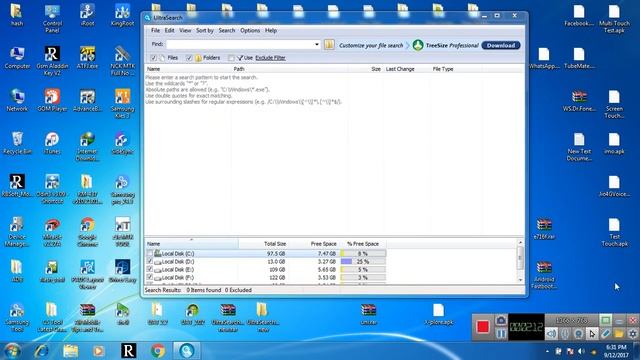640x360 pixels.
Task: Select the ATF.exe desktop icon
Action: [87, 58]
